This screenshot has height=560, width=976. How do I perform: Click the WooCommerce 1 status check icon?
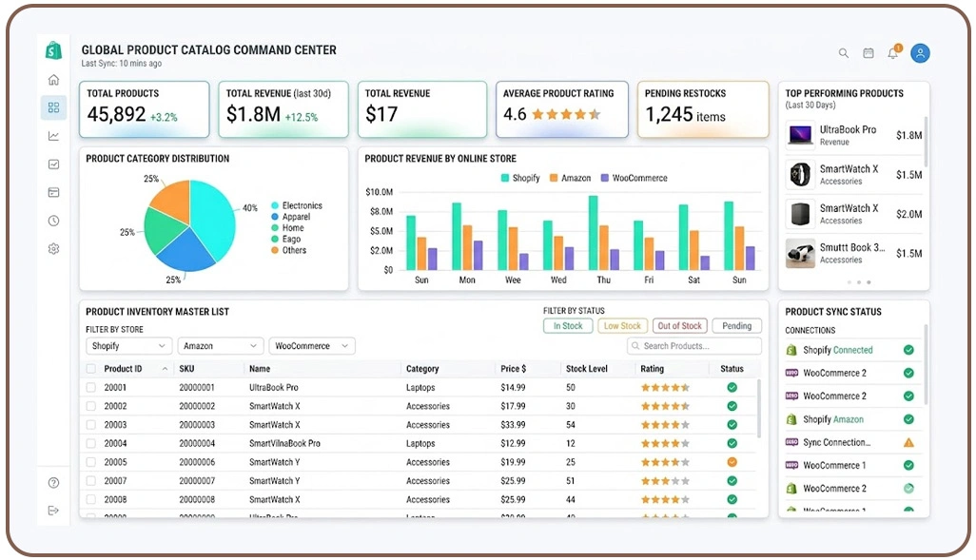908,466
